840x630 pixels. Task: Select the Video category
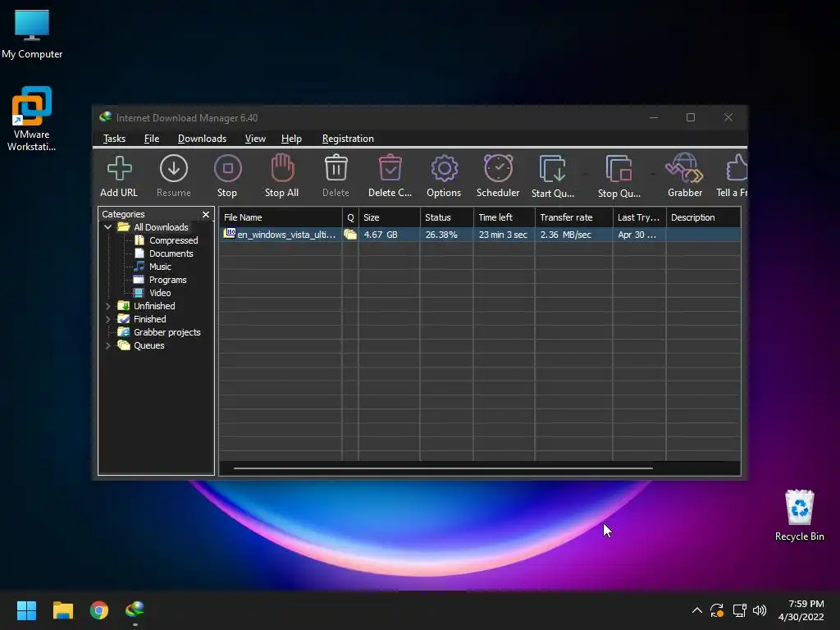tap(160, 293)
